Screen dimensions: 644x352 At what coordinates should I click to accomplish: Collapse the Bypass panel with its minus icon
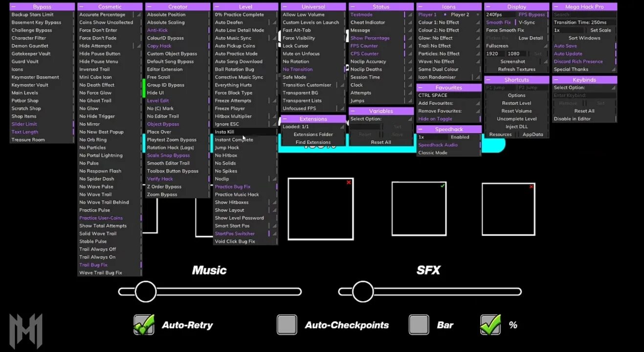tap(13, 7)
